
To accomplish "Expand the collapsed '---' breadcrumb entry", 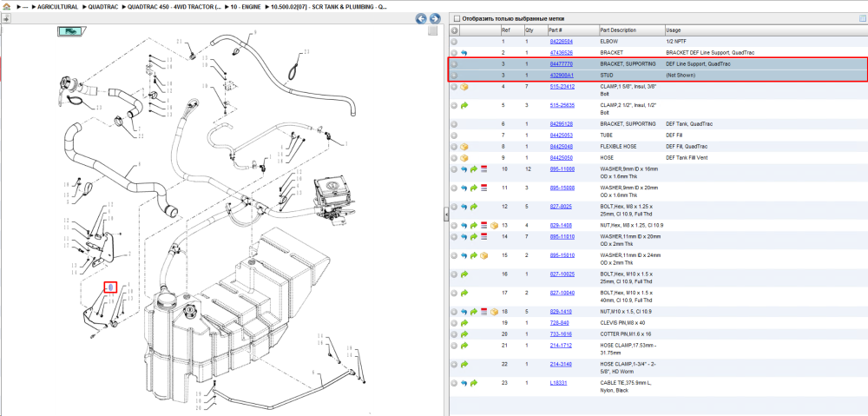I will point(24,7).
